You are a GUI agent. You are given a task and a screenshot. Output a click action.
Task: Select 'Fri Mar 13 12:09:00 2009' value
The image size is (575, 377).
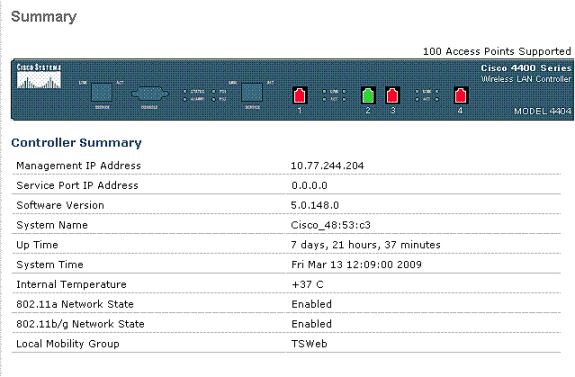click(x=356, y=265)
